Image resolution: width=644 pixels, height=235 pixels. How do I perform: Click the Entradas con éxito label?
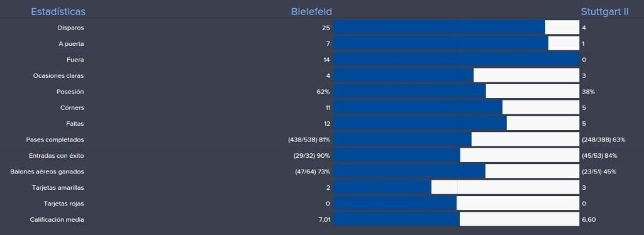(56, 156)
